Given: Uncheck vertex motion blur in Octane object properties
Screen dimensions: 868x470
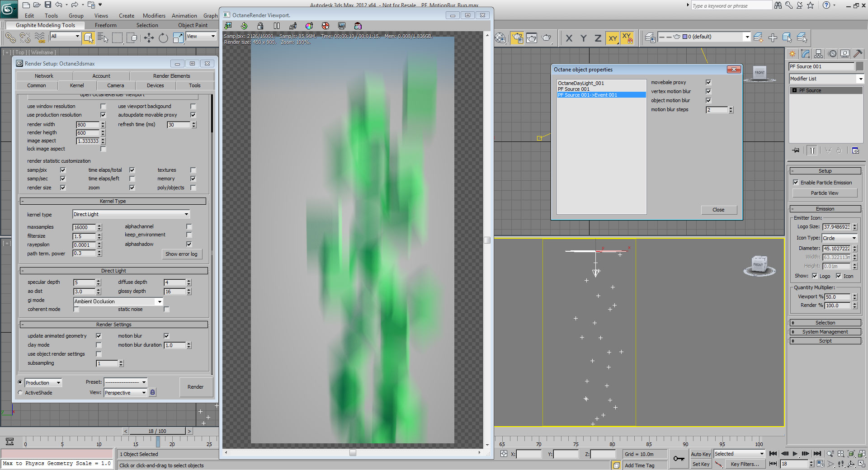Looking at the screenshot, I should [x=708, y=91].
